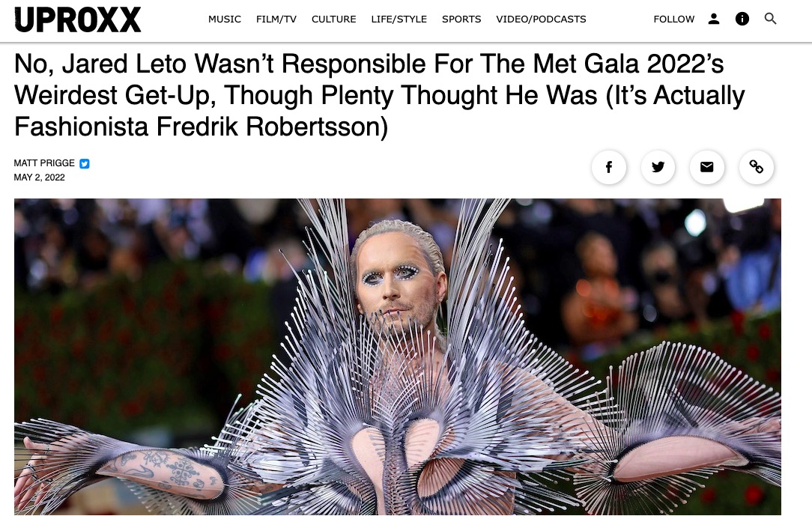Open the user account icon
The width and height of the screenshot is (812, 516).
[x=714, y=19]
